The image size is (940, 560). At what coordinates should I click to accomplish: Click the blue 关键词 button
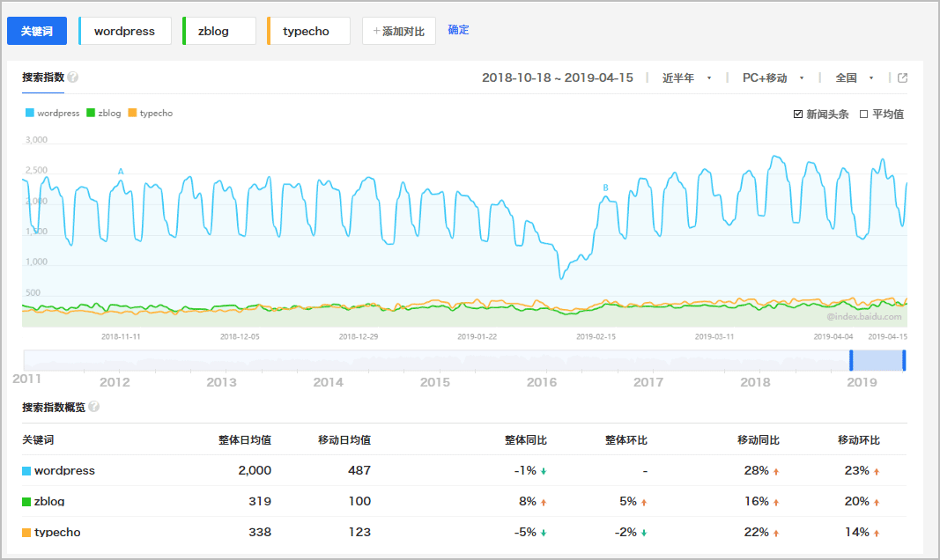coord(37,30)
